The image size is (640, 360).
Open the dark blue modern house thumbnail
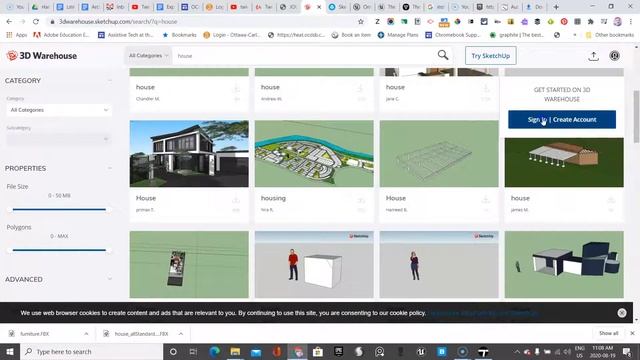564,264
